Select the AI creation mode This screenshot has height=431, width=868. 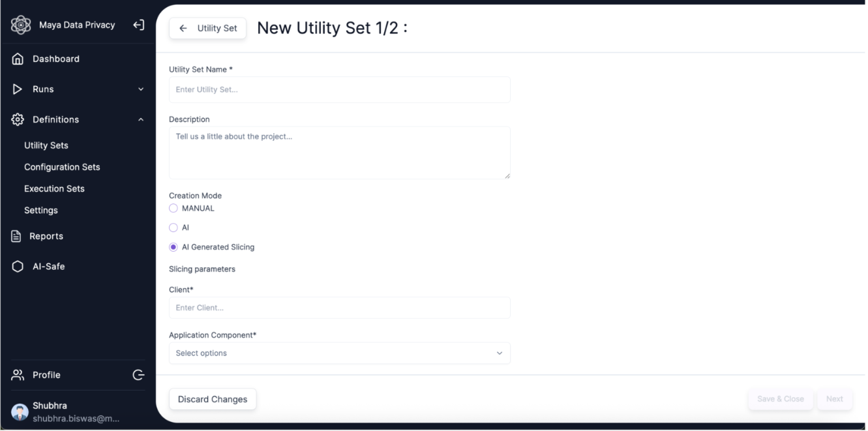click(173, 228)
